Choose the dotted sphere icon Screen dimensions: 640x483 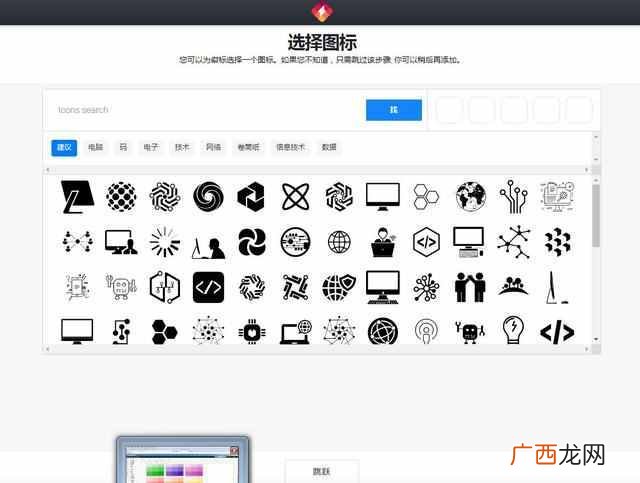(x=121, y=197)
